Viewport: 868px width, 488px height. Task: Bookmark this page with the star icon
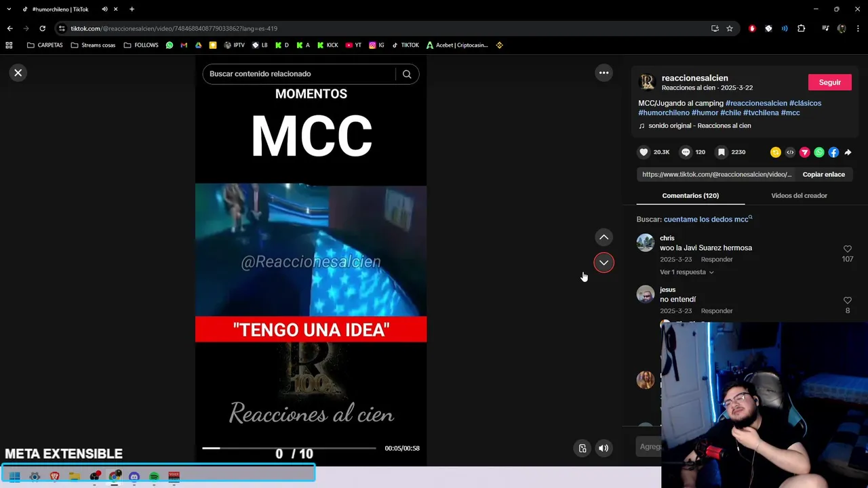730,28
